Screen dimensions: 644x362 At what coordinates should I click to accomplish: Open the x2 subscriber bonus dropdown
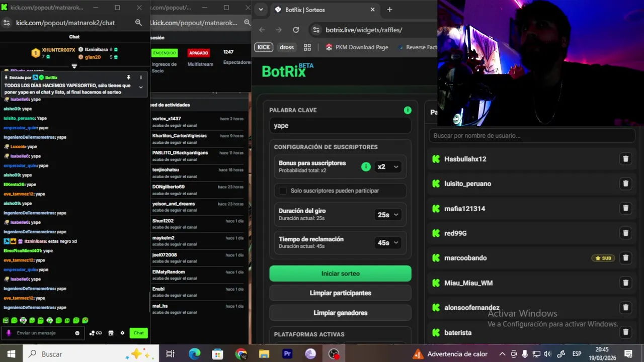[388, 166]
